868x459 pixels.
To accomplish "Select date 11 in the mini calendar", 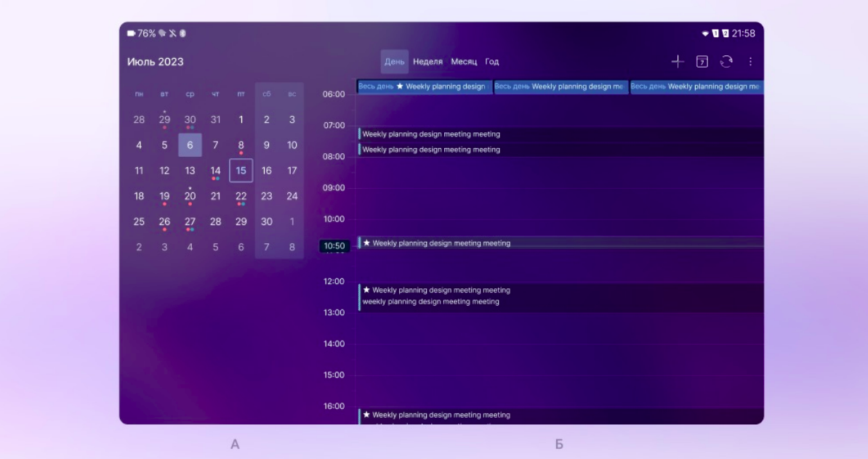I will [139, 171].
